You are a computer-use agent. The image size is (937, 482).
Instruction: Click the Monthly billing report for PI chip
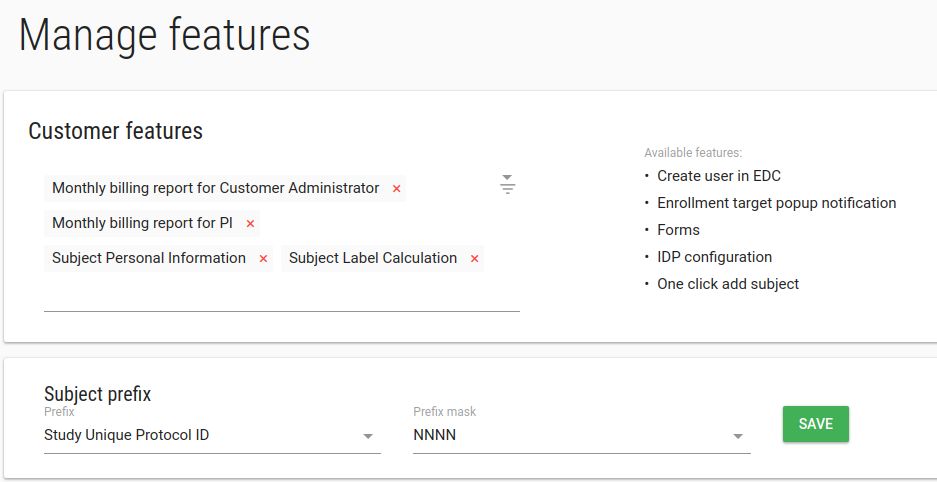coord(142,223)
